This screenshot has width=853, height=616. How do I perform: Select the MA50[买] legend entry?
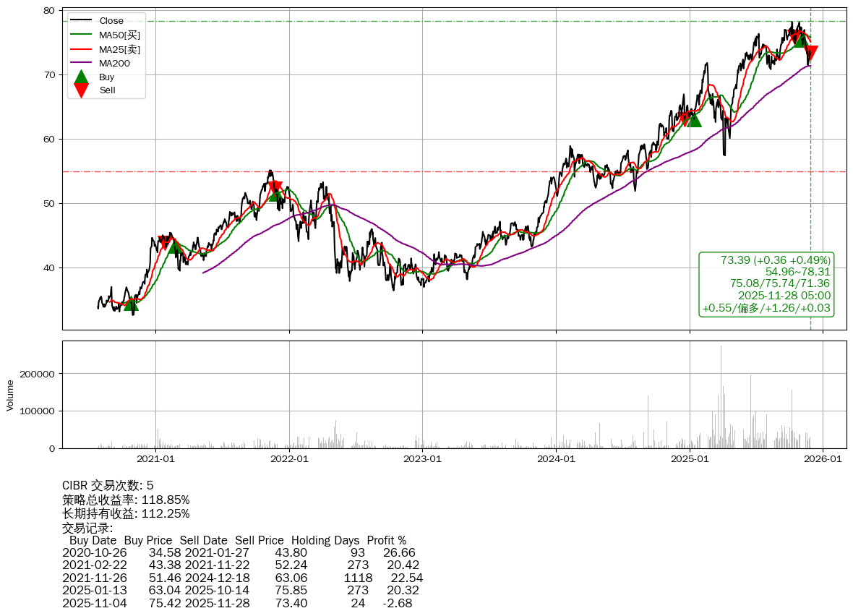tap(119, 35)
